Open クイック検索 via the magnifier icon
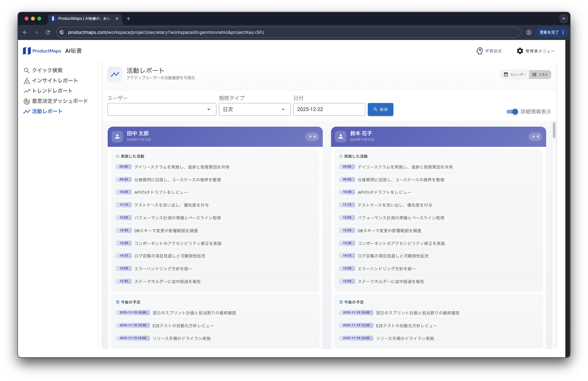The width and height of the screenshot is (588, 381). pyautogui.click(x=27, y=70)
